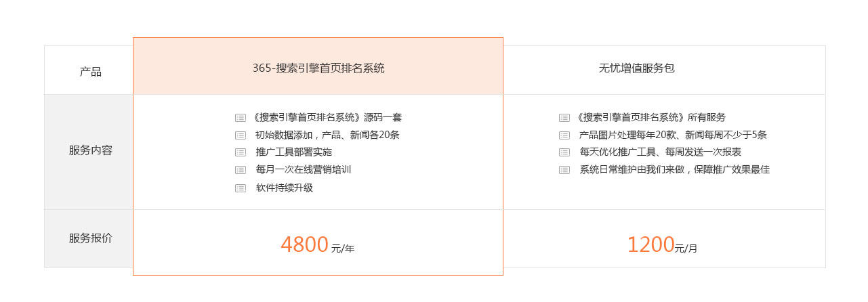Open the 每月一次在线营销培训 text item
The height and width of the screenshot is (302, 868).
[x=304, y=170]
